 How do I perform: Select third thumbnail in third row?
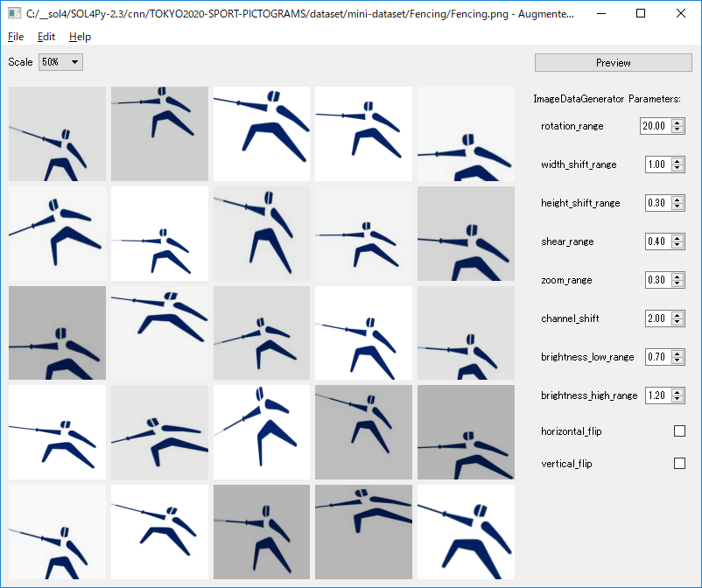coord(262,332)
